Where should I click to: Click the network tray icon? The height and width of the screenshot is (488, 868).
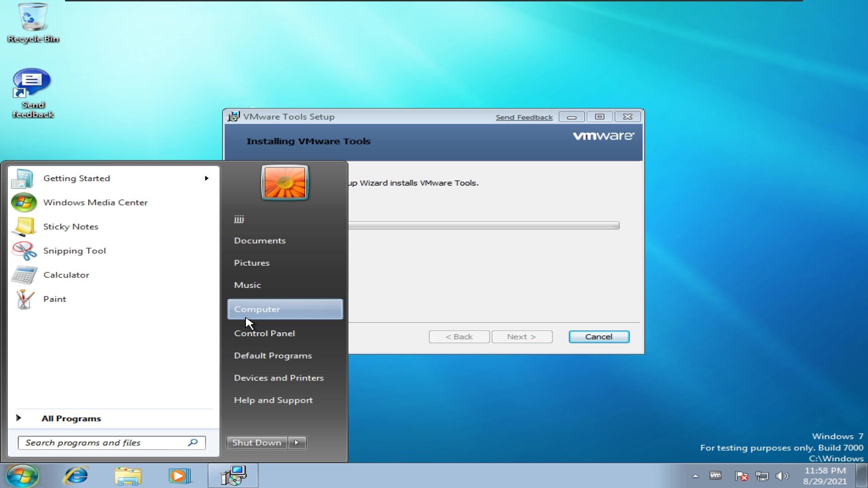click(x=762, y=476)
